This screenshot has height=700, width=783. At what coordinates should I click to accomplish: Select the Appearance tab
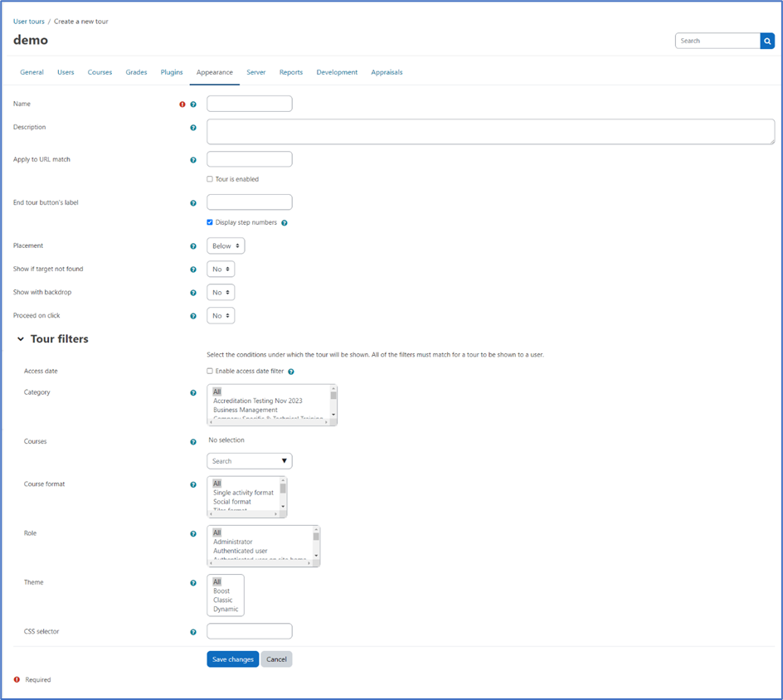215,72
